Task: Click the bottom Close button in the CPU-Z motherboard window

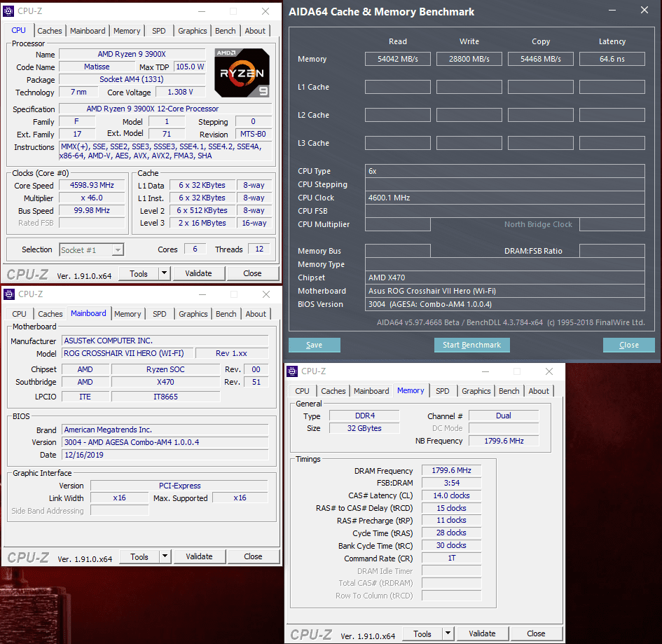Action: 254,556
